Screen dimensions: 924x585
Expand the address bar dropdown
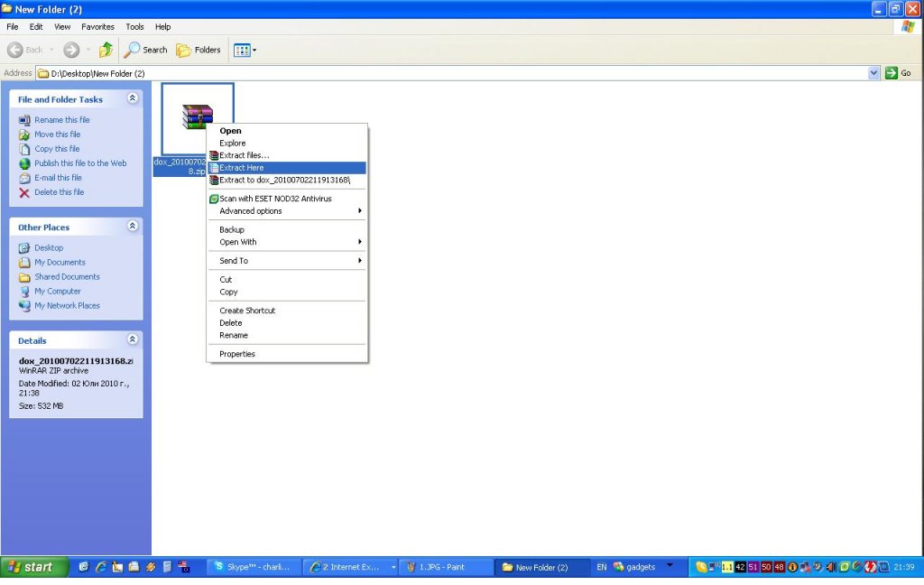[873, 73]
